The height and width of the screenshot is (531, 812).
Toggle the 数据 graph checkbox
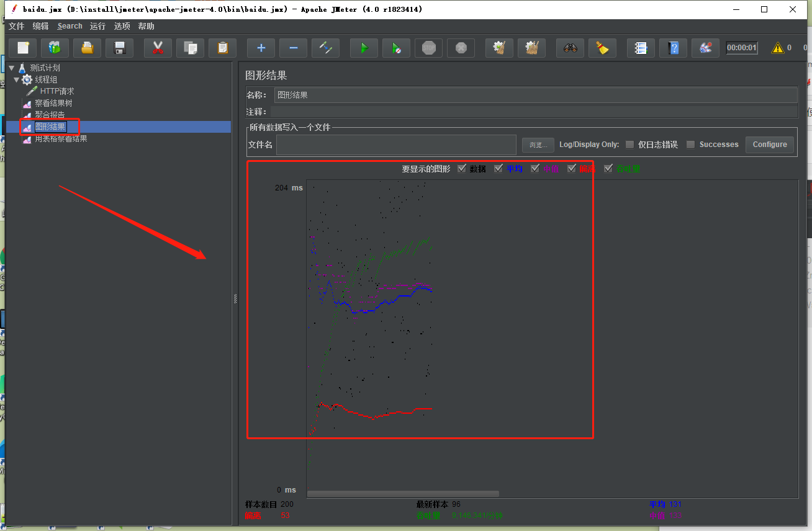(x=461, y=168)
